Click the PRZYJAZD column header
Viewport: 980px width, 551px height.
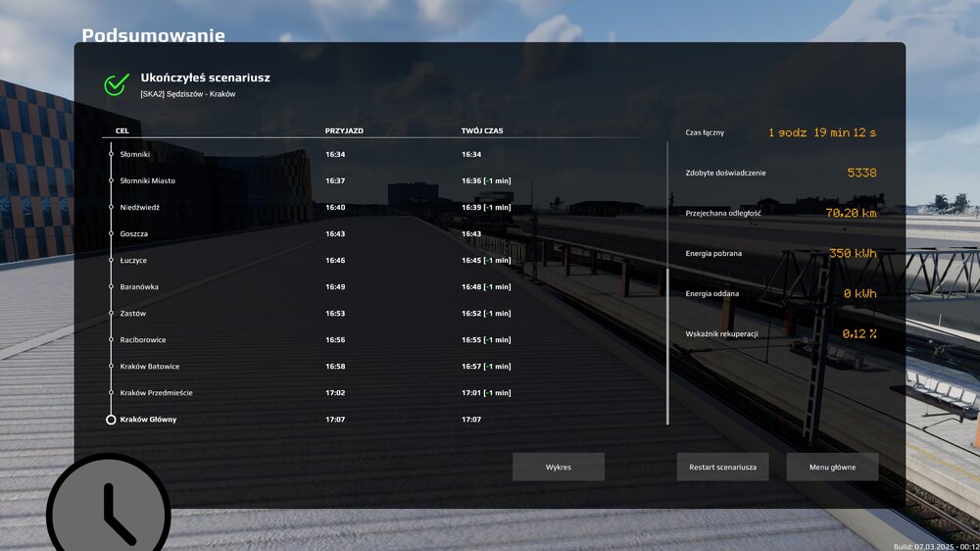[344, 129]
